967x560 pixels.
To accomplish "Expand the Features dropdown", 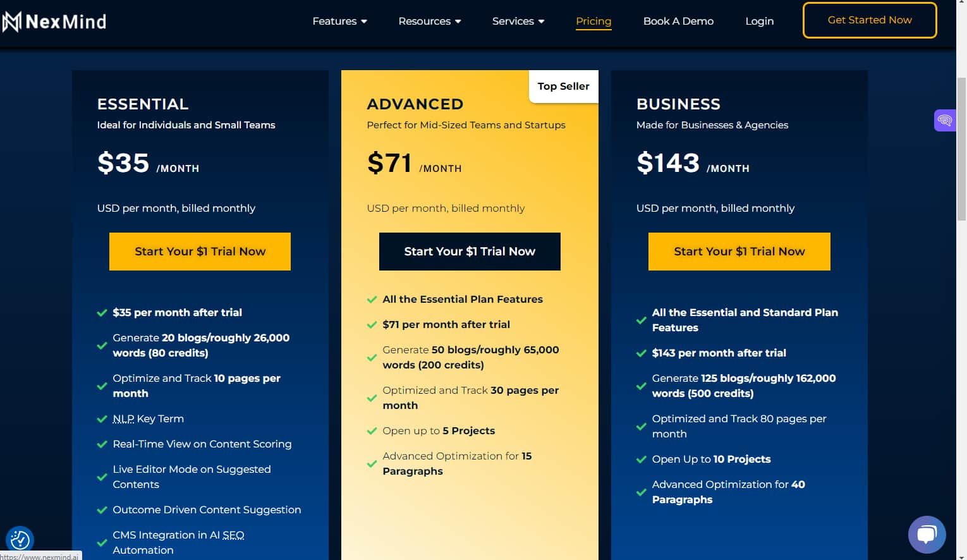I will [339, 21].
